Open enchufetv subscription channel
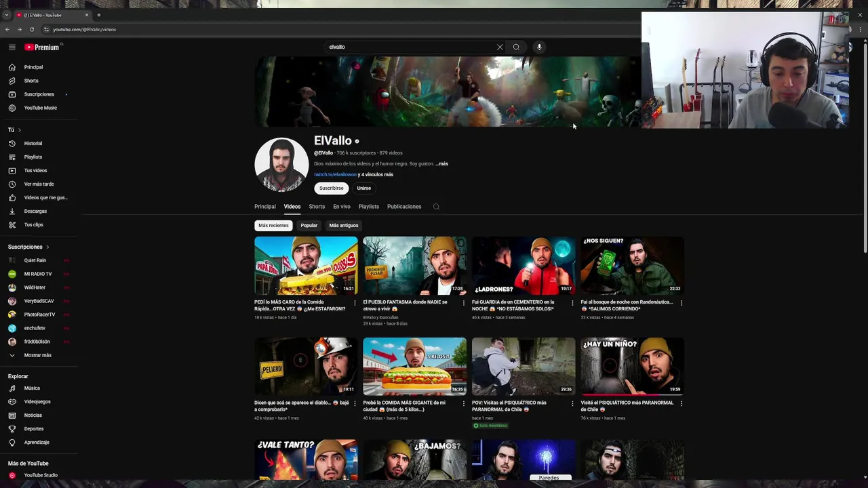Screen dimensions: 868x488 tap(35, 328)
